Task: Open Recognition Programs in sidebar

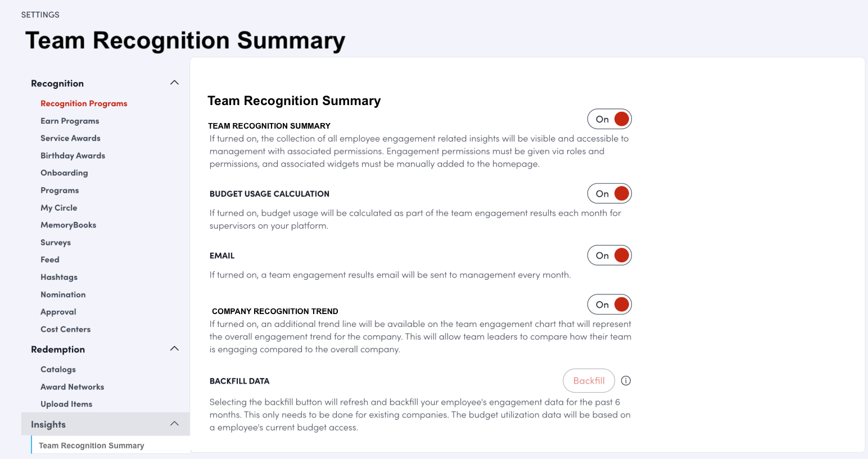Action: (84, 103)
